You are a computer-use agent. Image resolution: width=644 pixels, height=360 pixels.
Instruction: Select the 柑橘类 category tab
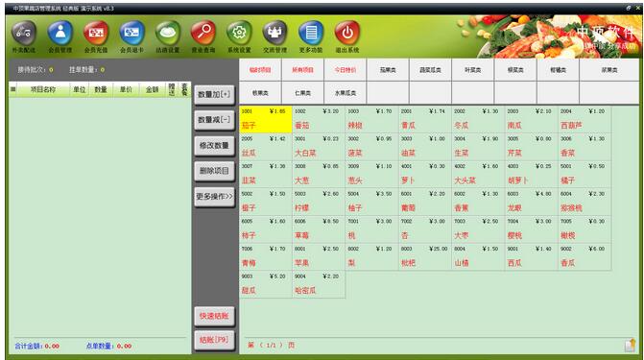click(x=558, y=70)
